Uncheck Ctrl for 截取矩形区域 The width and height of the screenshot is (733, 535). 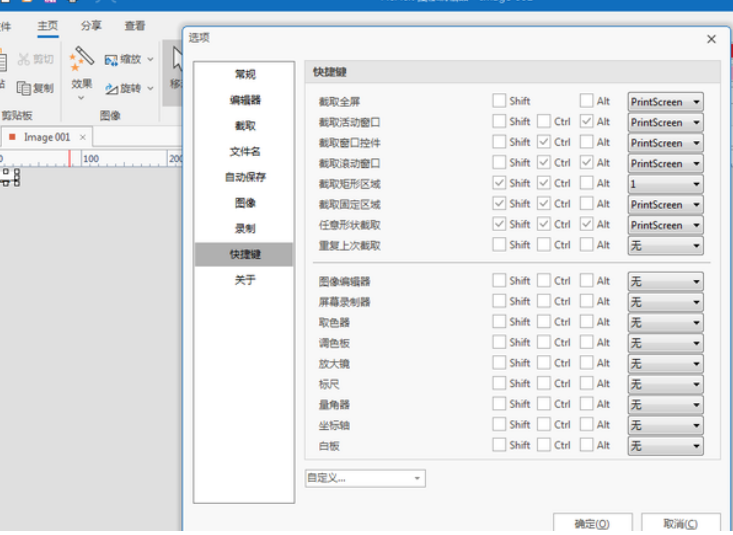[x=544, y=184]
